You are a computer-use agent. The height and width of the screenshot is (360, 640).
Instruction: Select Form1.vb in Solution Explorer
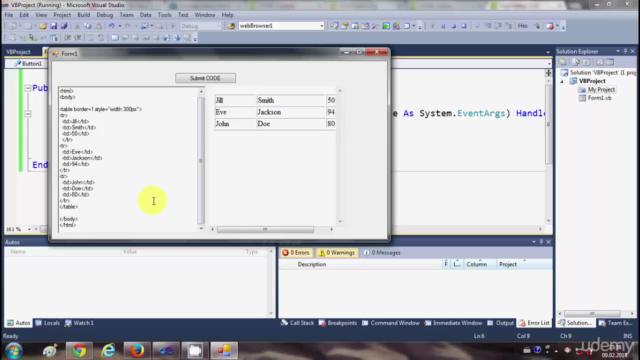tap(599, 98)
